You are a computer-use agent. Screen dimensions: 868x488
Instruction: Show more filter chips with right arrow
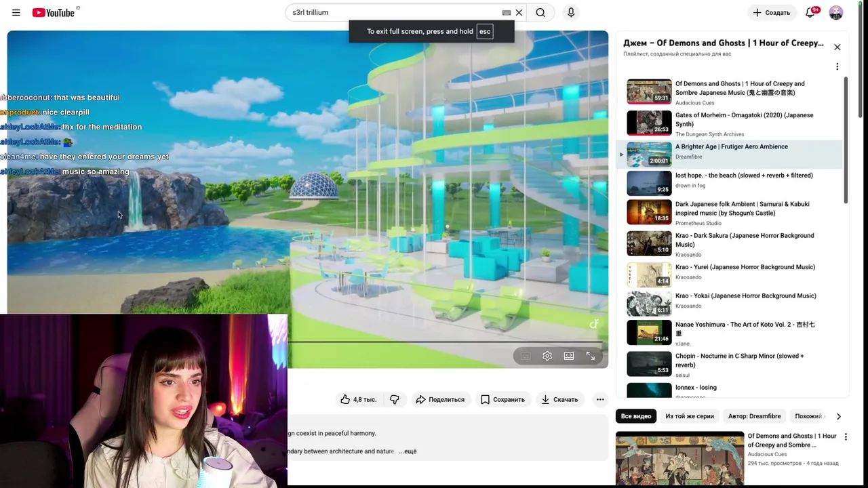[838, 416]
